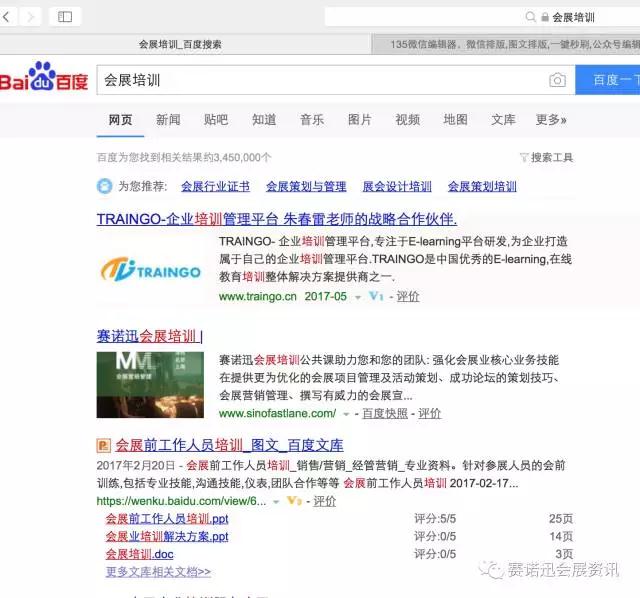Open 会展前工作人员培训_图文_百度文库 title
The image size is (640, 598).
coord(229,445)
